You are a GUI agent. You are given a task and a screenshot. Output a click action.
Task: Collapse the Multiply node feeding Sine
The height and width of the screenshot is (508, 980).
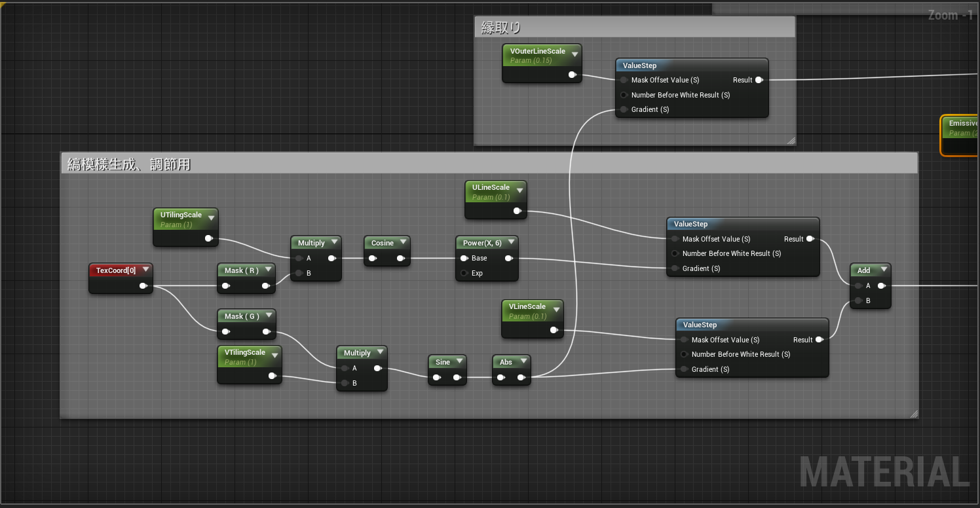380,352
